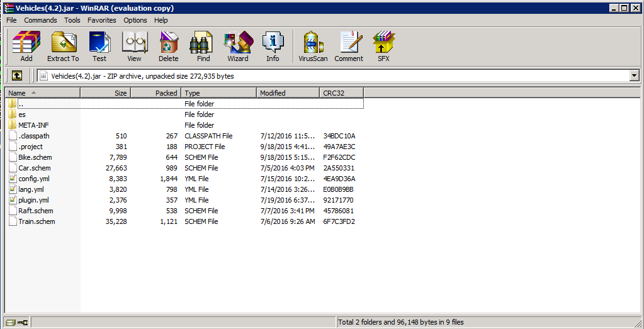Screen dimensions: 644x329
Task: Click the key password status icon
Action: pyautogui.click(x=23, y=323)
